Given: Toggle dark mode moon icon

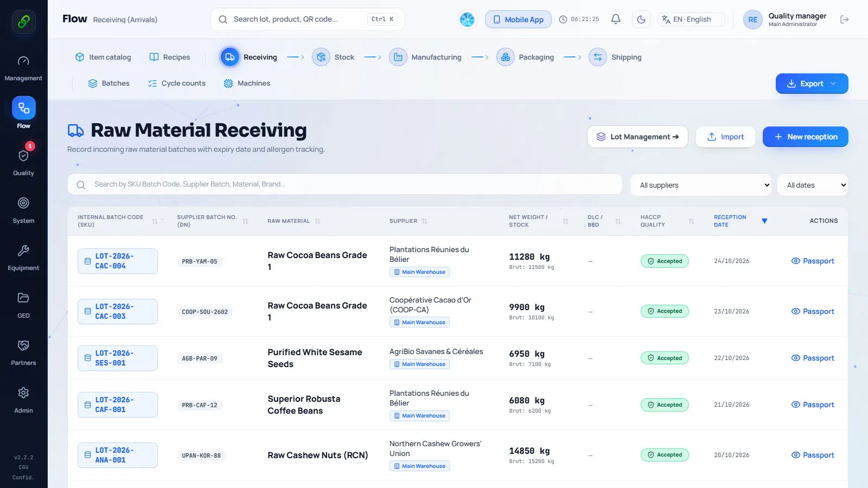Looking at the screenshot, I should [641, 20].
